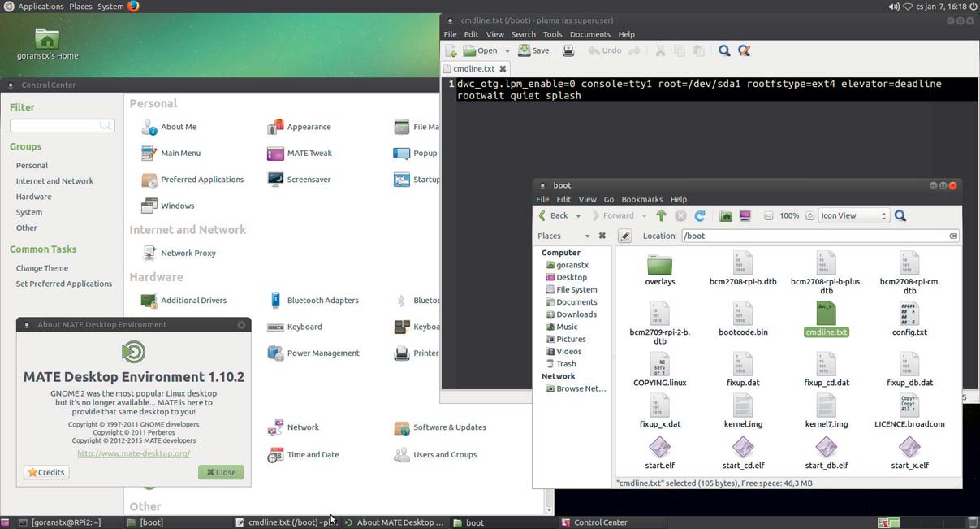
Task: Select the overlays folder
Action: [x=660, y=270]
